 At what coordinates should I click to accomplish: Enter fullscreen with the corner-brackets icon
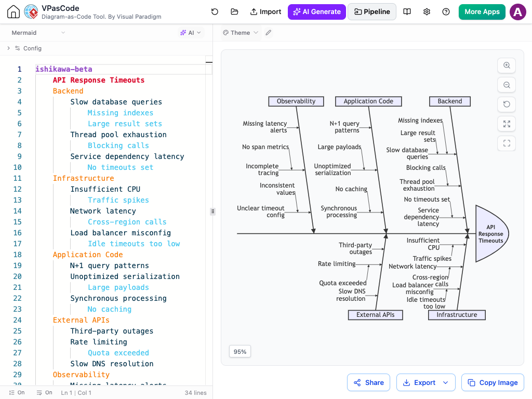(x=507, y=143)
